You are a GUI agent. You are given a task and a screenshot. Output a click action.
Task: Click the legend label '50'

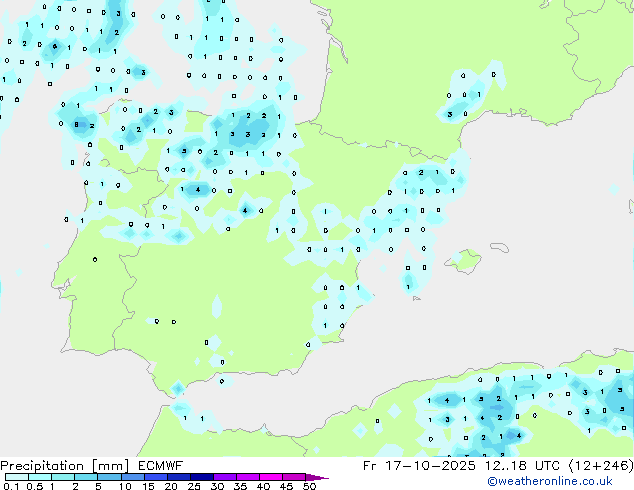(x=309, y=486)
